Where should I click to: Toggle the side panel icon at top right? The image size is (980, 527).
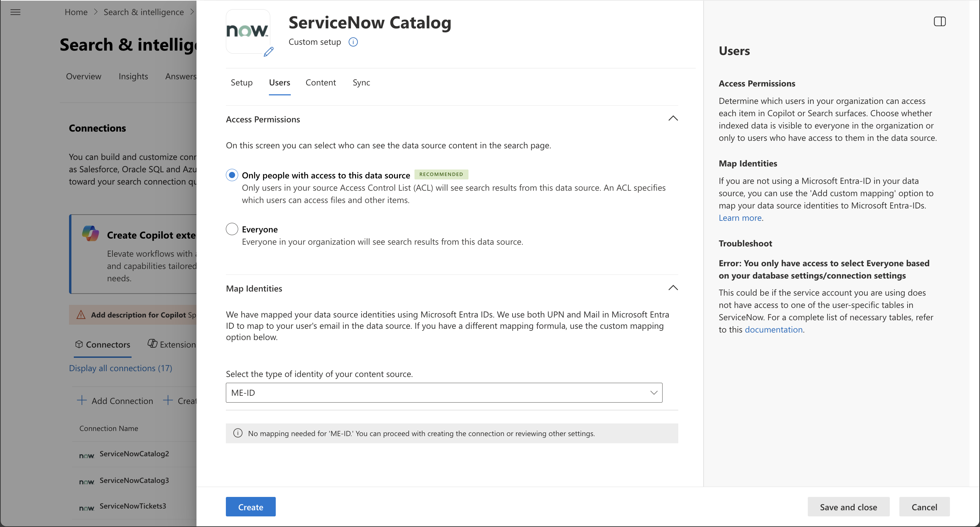939,21
